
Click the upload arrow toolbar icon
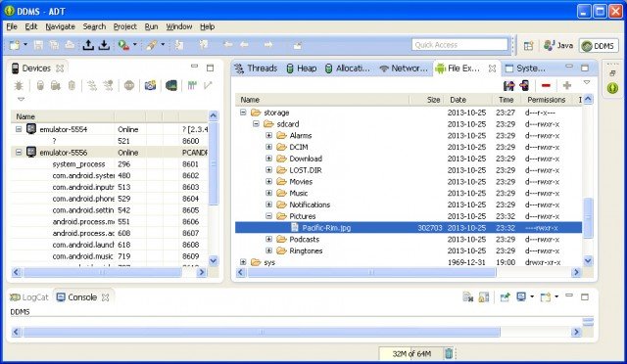(88, 45)
